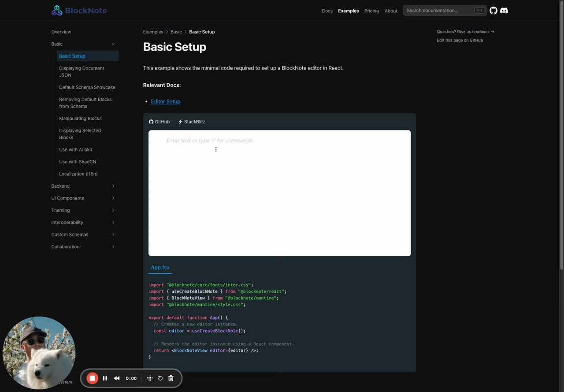Click 'Question? Give us feedback' link
This screenshot has height=392, width=564.
click(x=465, y=32)
